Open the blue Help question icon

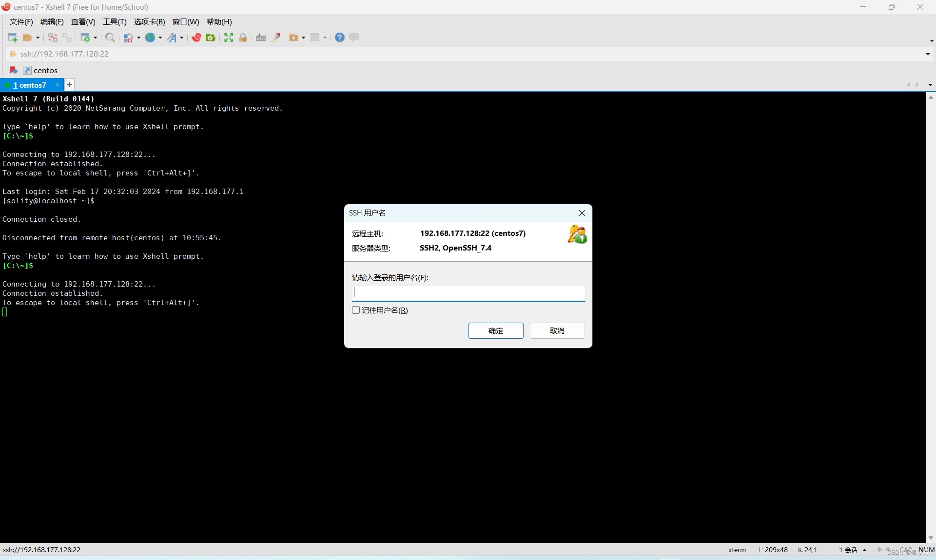[x=340, y=38]
